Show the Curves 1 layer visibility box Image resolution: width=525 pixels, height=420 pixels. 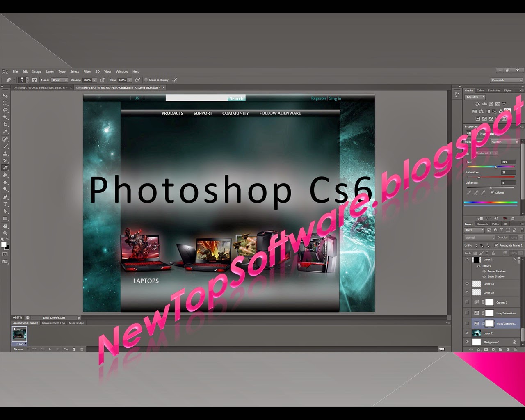tap(467, 302)
